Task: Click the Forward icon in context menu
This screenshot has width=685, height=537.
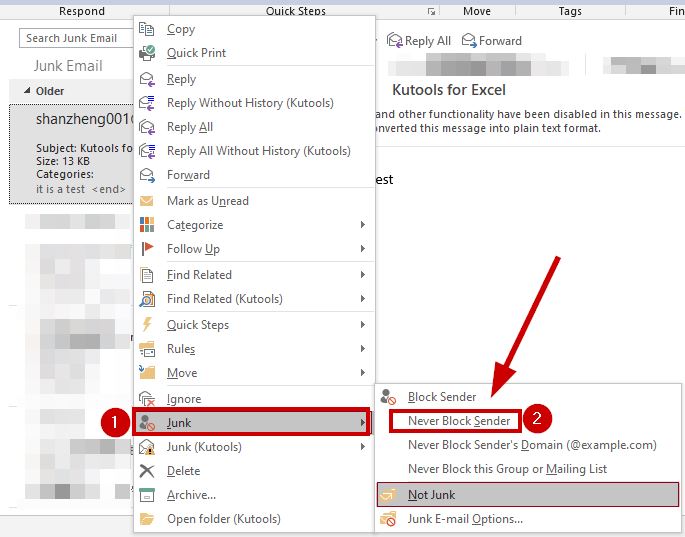Action: pyautogui.click(x=147, y=175)
